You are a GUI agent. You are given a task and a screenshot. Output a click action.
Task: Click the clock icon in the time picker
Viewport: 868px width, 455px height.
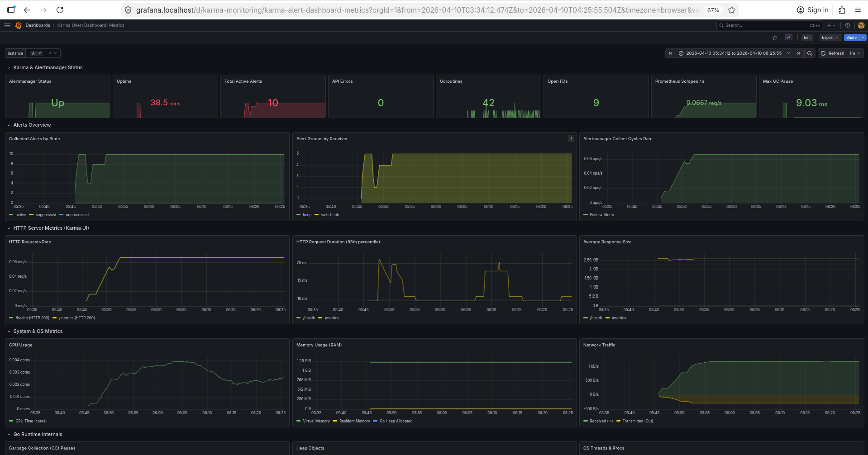[681, 53]
